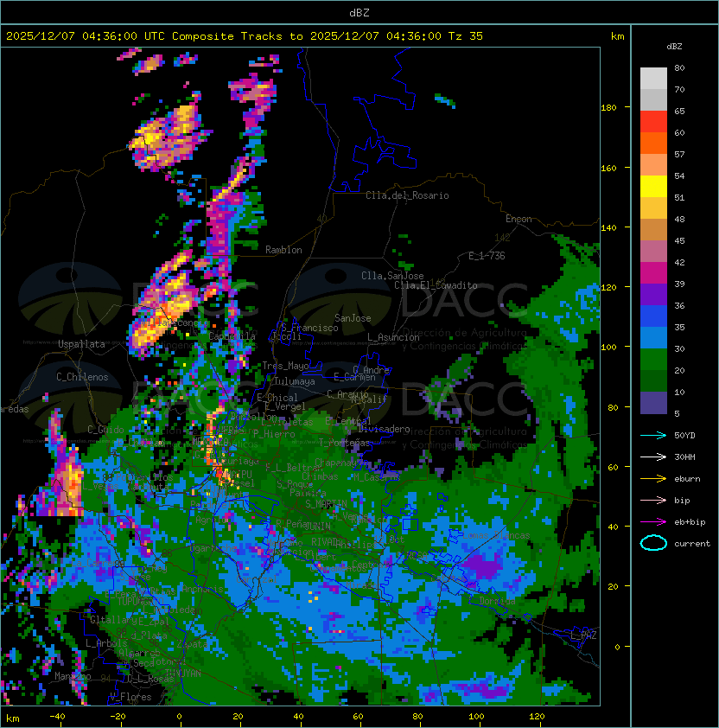
Task: Select the bright yellow 54 dBZ swatch
Action: pos(653,186)
